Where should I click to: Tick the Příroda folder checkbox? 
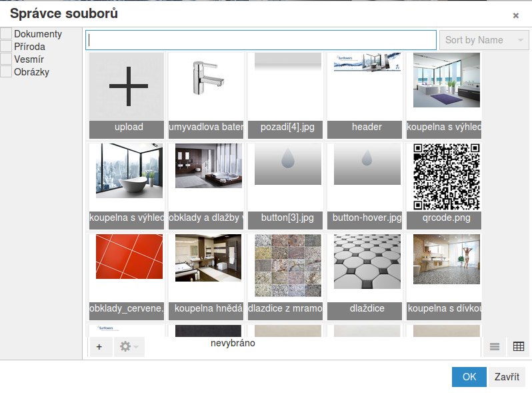6,47
